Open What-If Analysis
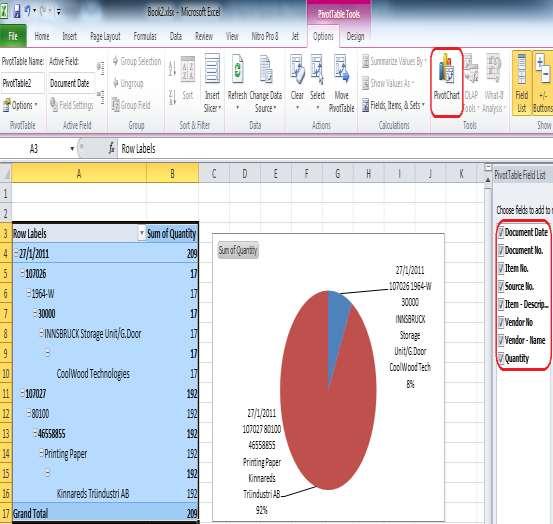The width and height of the screenshot is (553, 524). (x=493, y=83)
